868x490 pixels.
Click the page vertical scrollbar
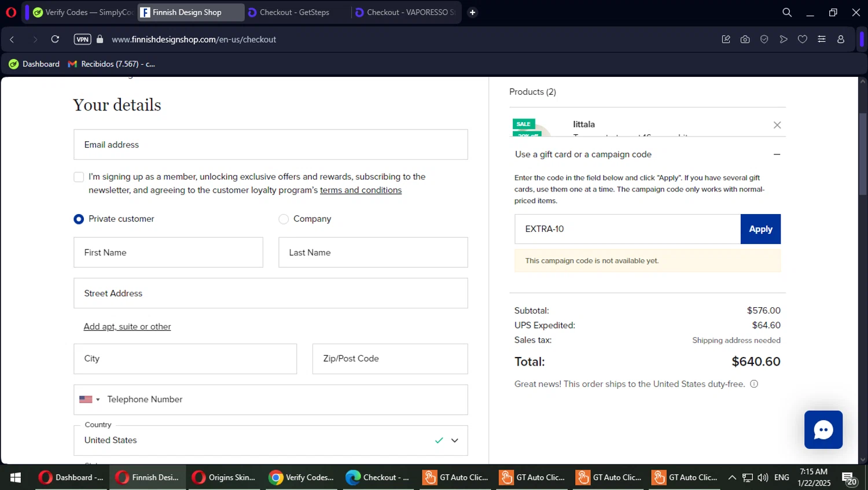863,153
